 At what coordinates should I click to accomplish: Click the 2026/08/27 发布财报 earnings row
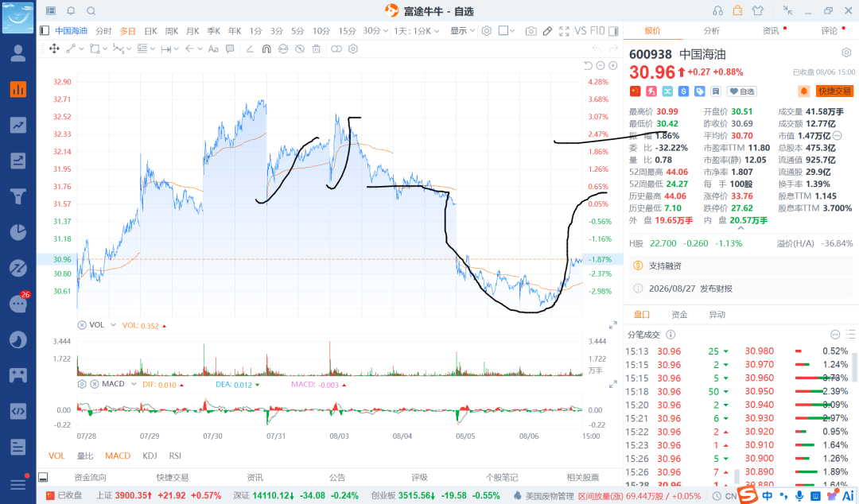741,288
